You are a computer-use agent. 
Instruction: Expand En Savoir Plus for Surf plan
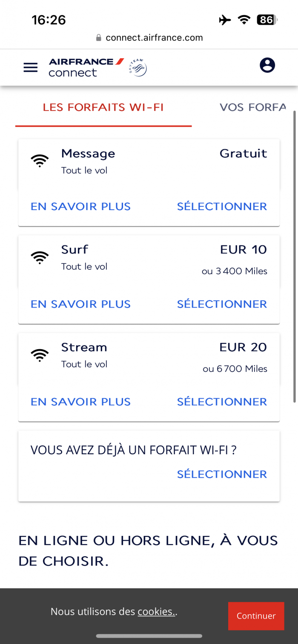point(80,304)
